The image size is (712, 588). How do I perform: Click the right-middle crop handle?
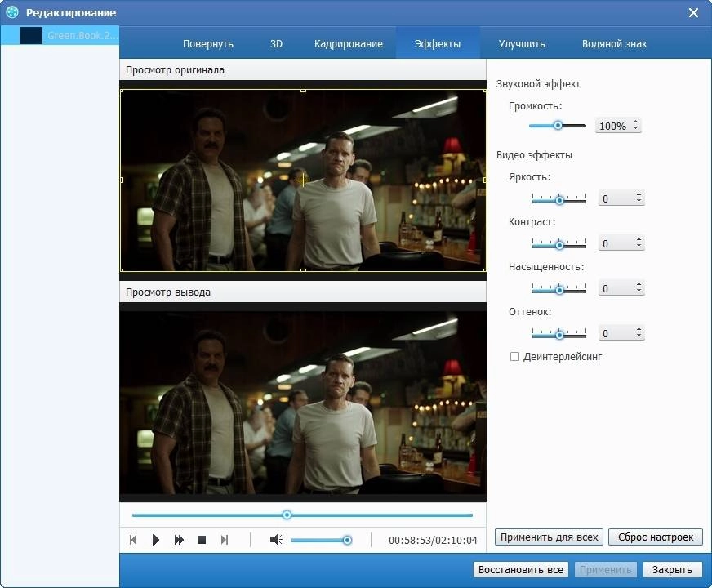pos(484,180)
